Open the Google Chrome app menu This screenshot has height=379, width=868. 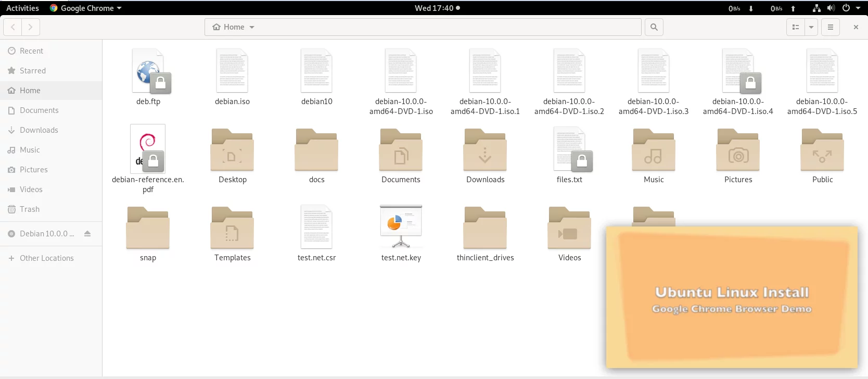pos(86,8)
